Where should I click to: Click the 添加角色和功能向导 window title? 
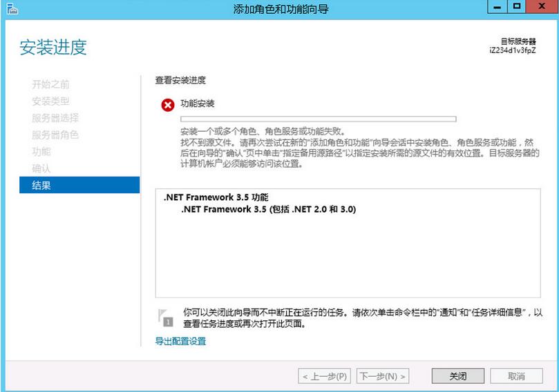coord(281,9)
